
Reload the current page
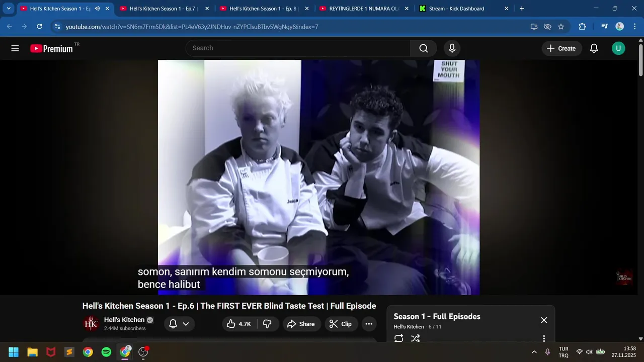coord(40,26)
